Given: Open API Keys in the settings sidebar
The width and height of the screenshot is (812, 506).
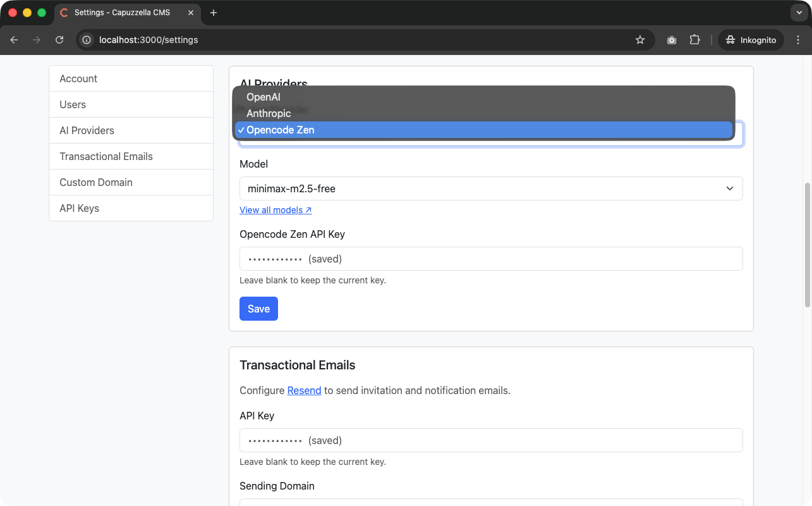Looking at the screenshot, I should (131, 208).
